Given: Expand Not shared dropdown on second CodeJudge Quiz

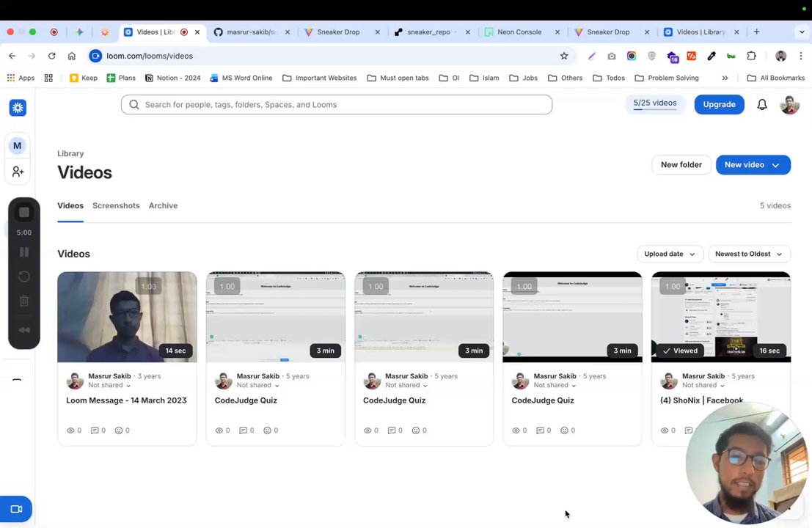Looking at the screenshot, I should pos(406,385).
